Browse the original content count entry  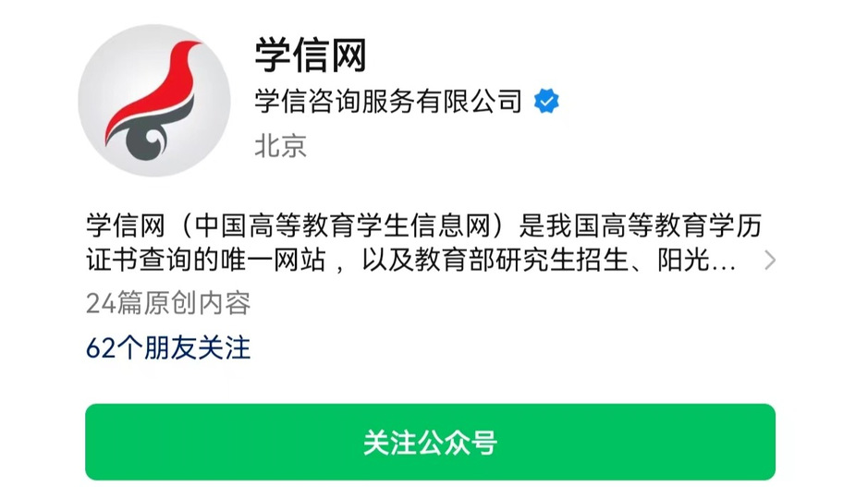(x=168, y=303)
